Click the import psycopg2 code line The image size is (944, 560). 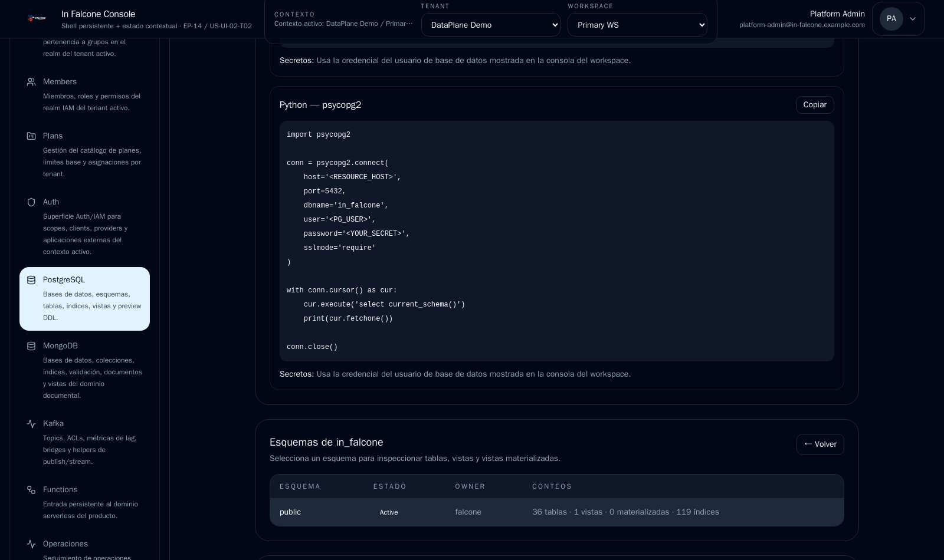(x=319, y=135)
